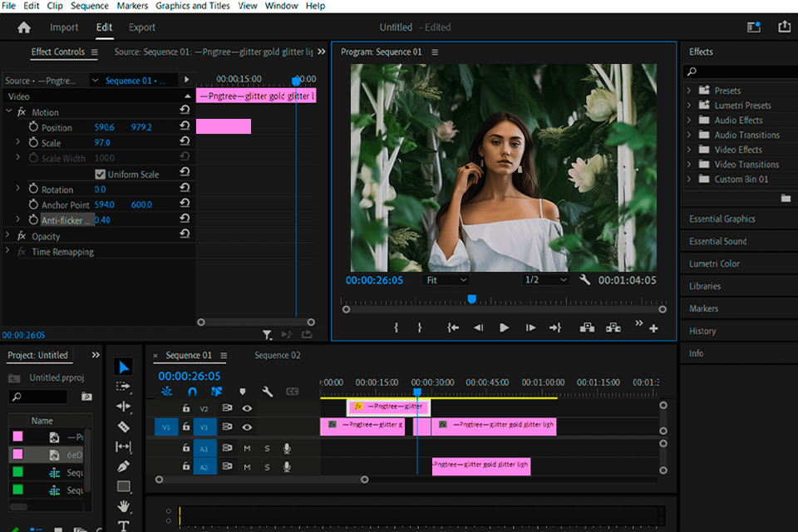Expand the Audio Effects folder

(x=689, y=121)
